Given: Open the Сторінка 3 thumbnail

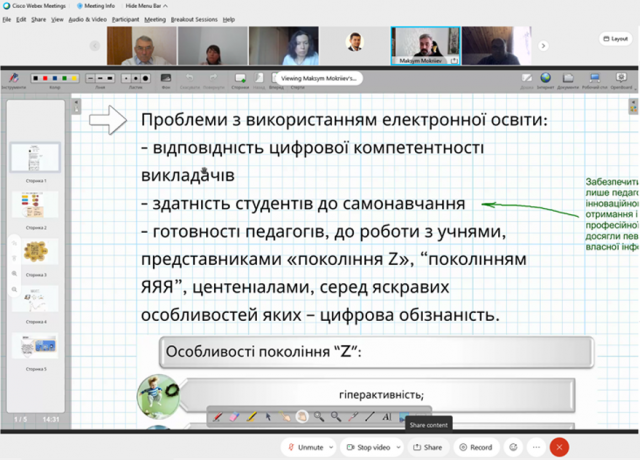Looking at the screenshot, I should pos(35,251).
